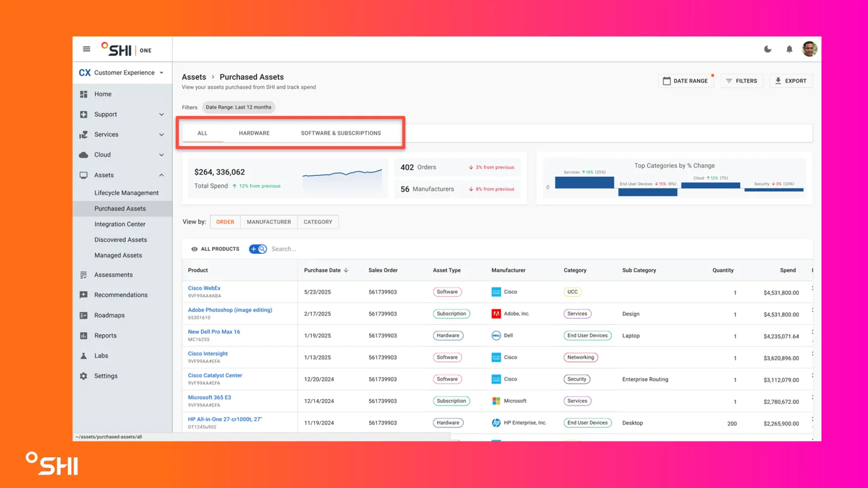Open the hamburger navigation menu
The height and width of the screenshot is (488, 868).
[86, 49]
